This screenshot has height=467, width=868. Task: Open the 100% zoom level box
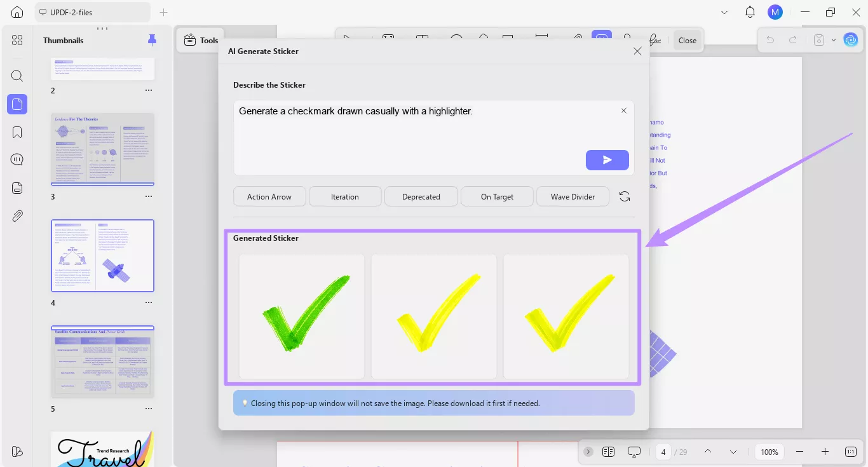(x=770, y=452)
